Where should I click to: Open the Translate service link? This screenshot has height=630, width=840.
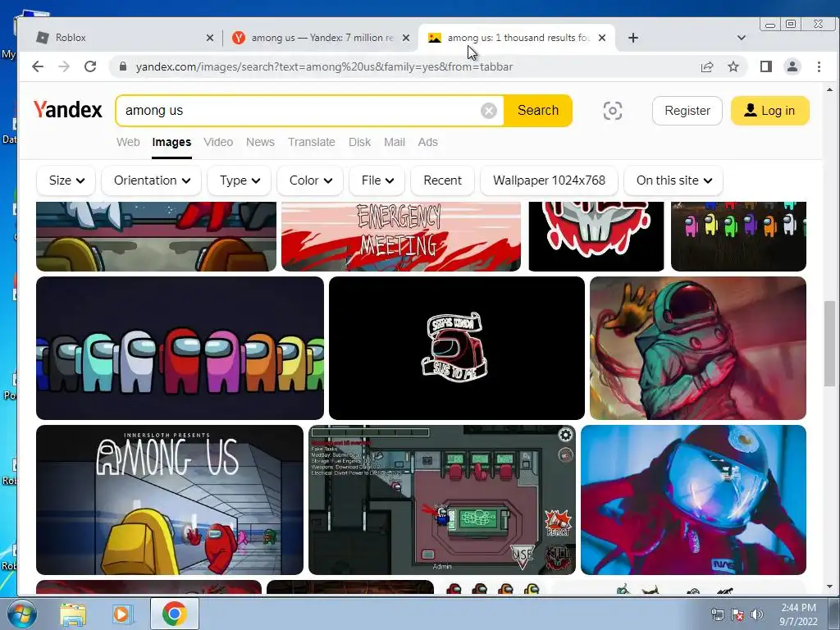click(x=311, y=142)
